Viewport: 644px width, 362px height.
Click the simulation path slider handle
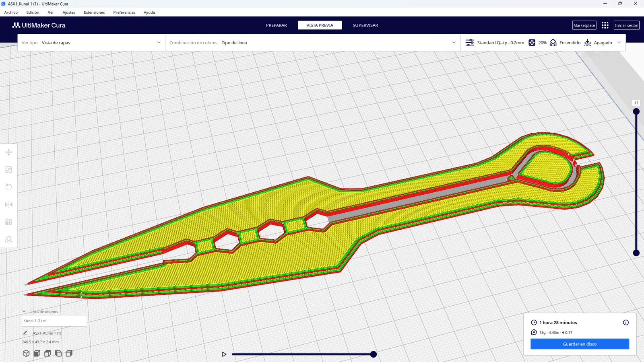pyautogui.click(x=374, y=354)
